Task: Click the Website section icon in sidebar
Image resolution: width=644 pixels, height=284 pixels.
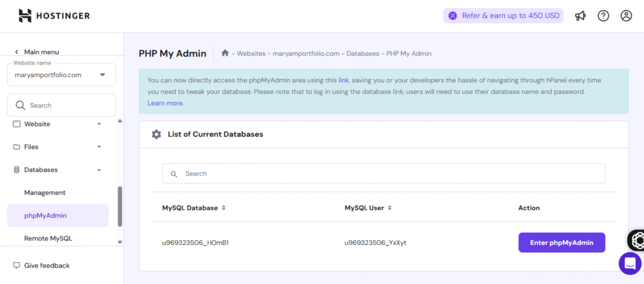Action: [16, 124]
